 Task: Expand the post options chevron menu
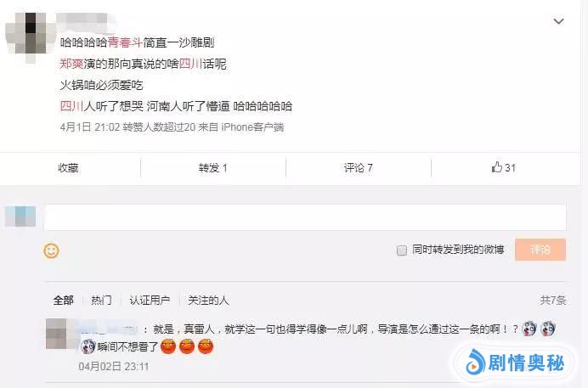coord(558,21)
